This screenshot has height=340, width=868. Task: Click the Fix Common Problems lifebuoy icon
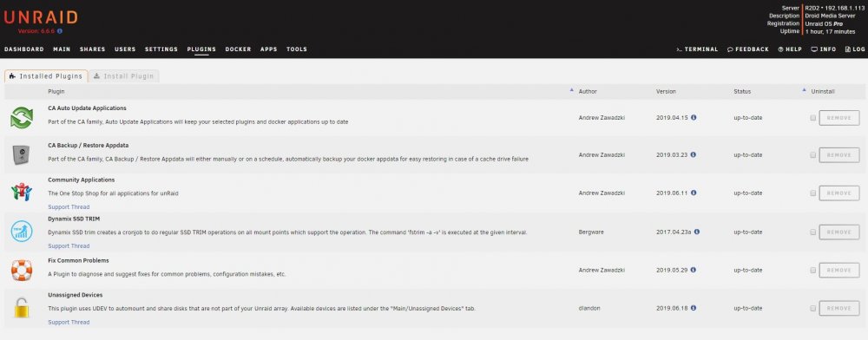22,271
